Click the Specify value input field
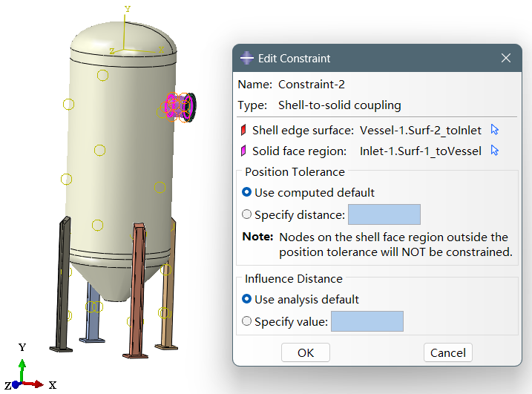This screenshot has height=394, width=532. pyautogui.click(x=367, y=321)
